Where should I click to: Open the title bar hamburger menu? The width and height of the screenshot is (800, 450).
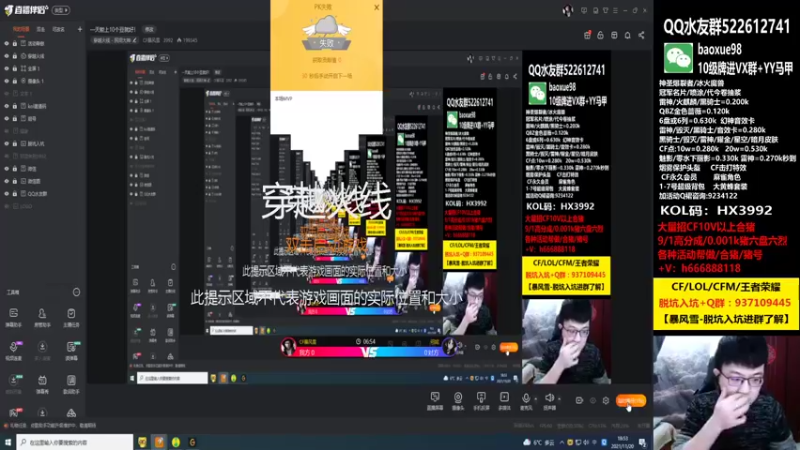click(615, 10)
